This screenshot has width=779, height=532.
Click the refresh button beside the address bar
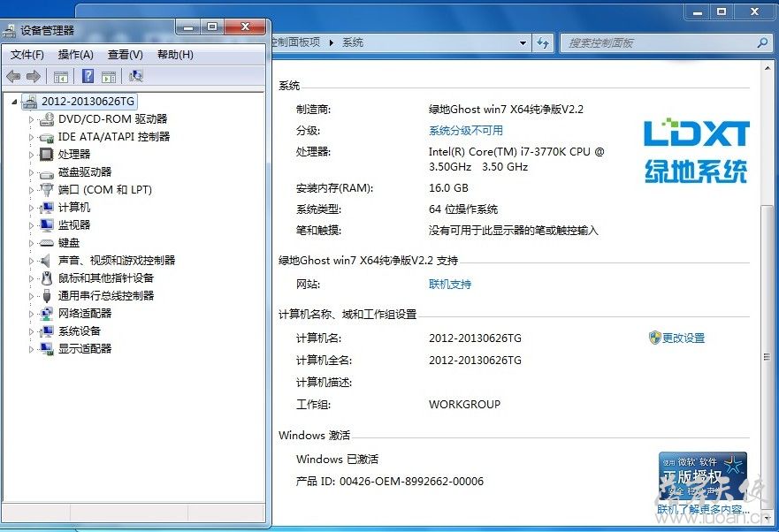543,43
